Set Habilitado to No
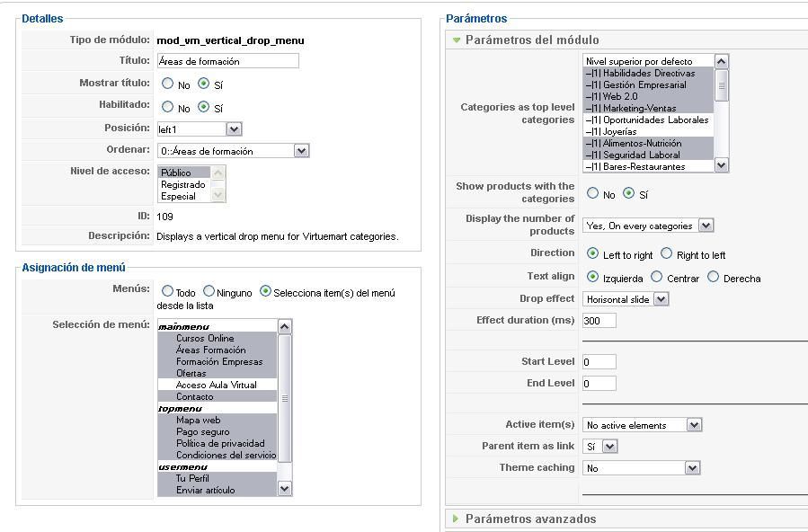Image resolution: width=808 pixels, height=532 pixels. [167, 107]
